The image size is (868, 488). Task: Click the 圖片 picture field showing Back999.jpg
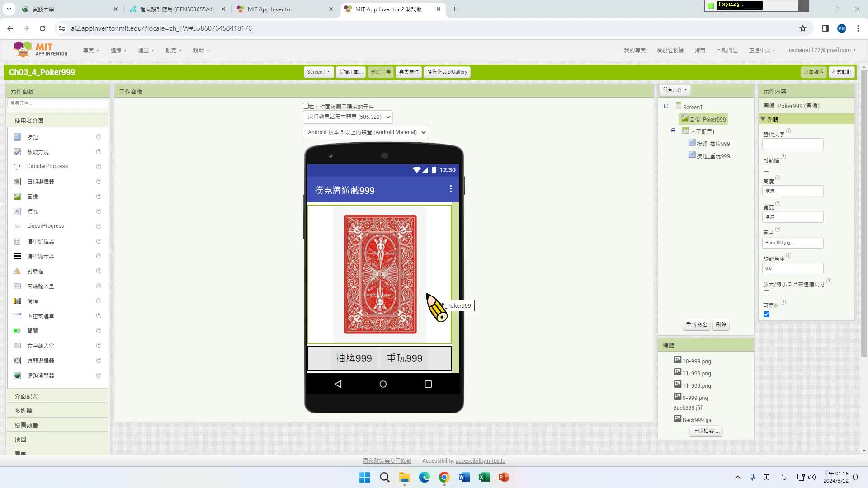click(x=793, y=243)
